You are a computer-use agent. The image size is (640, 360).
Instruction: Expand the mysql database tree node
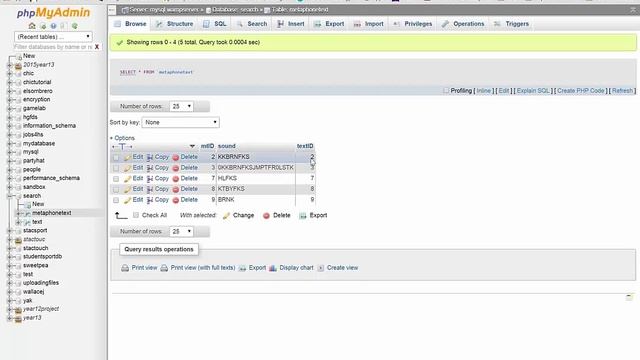9,152
